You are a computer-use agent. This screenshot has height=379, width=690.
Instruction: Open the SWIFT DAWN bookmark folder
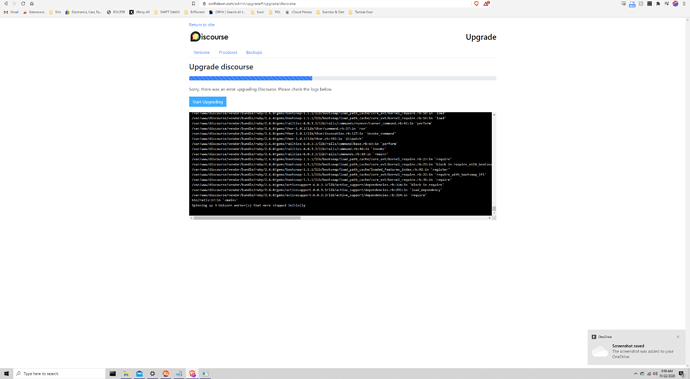tap(167, 12)
